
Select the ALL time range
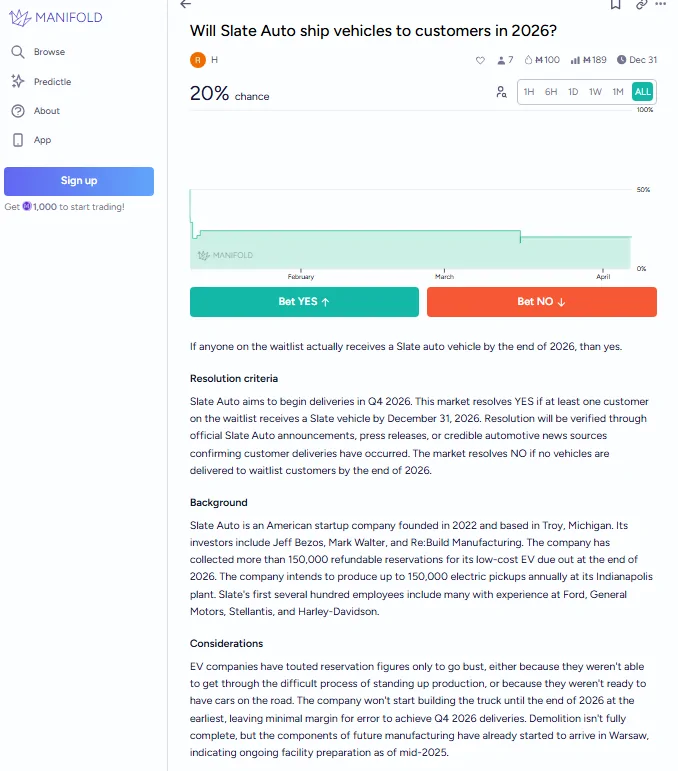(642, 92)
